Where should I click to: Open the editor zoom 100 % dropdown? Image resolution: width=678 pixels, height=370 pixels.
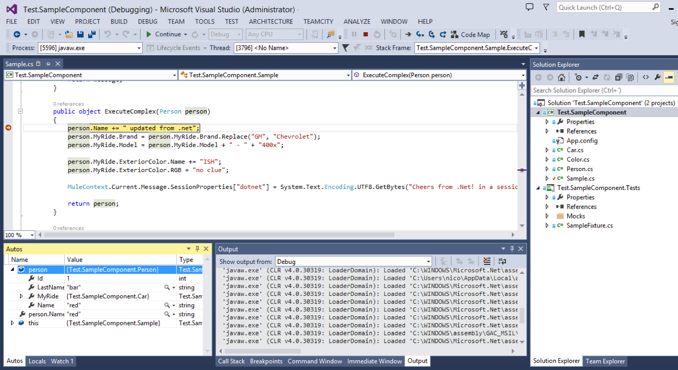tap(19, 235)
